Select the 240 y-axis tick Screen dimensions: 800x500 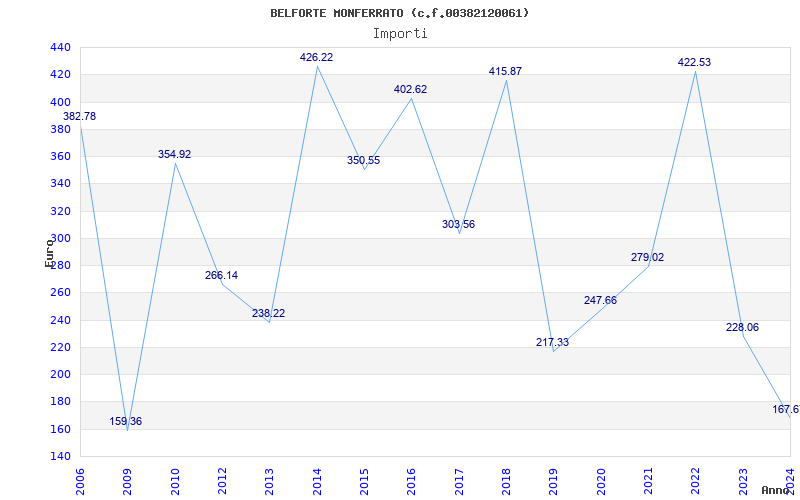[x=60, y=320]
